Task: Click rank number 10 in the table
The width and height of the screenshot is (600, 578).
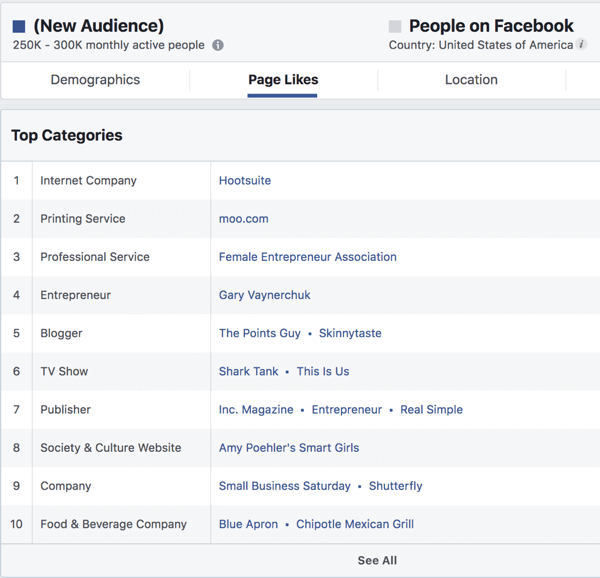Action: (16, 524)
